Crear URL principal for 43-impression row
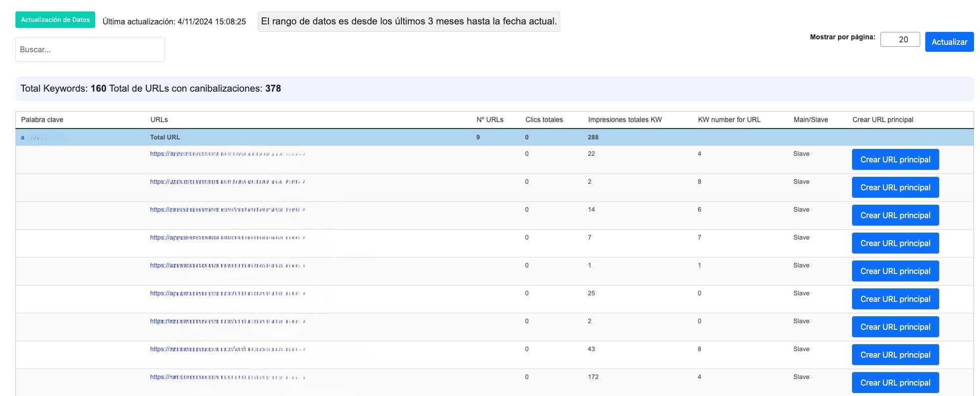Image resolution: width=980 pixels, height=396 pixels. (895, 355)
